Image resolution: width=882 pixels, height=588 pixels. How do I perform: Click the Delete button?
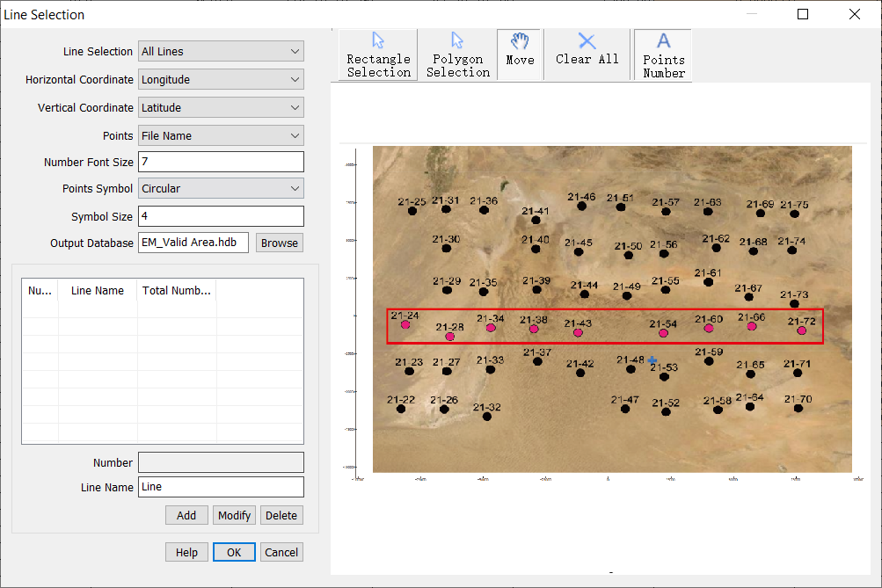click(x=281, y=515)
